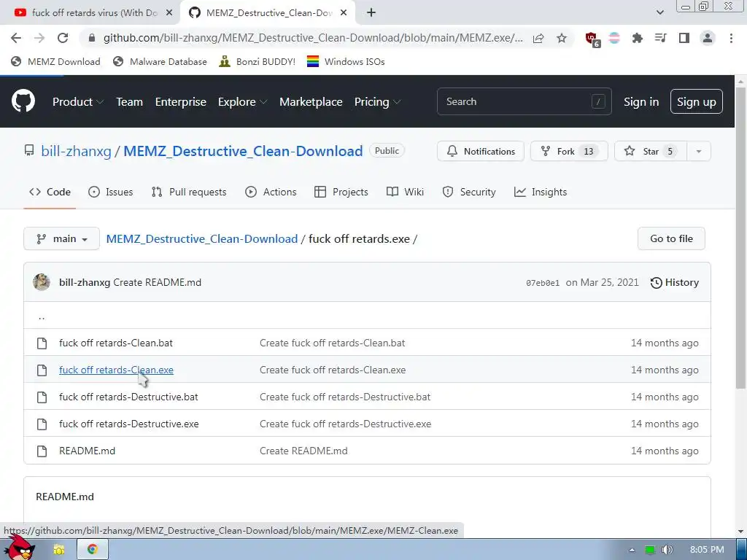
Task: Click file icon beside README.md row
Action: coord(42,451)
